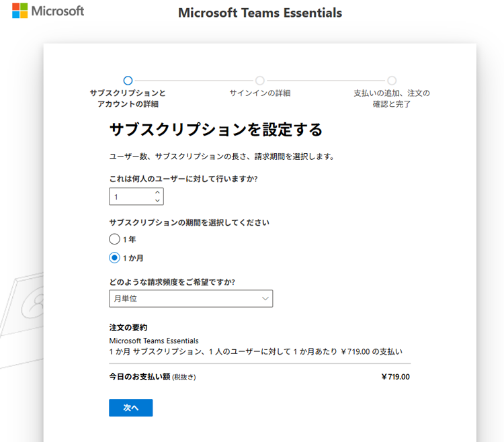The height and width of the screenshot is (442, 504).
Task: Click the Microsoft Teams Essentials page title
Action: [260, 13]
